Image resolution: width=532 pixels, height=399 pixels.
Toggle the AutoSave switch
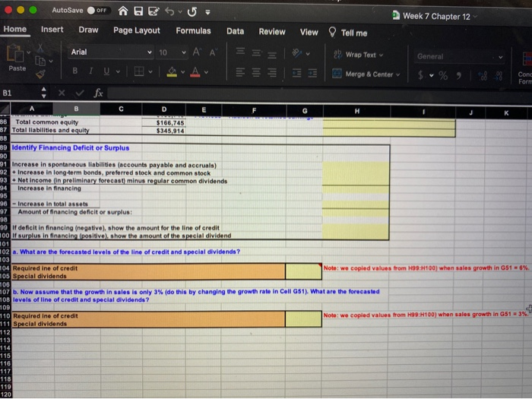(98, 11)
